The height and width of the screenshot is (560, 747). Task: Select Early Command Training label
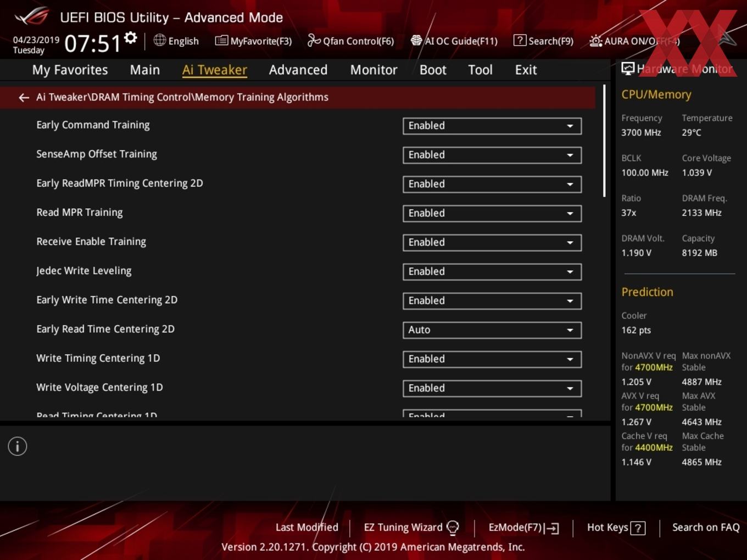pyautogui.click(x=93, y=125)
